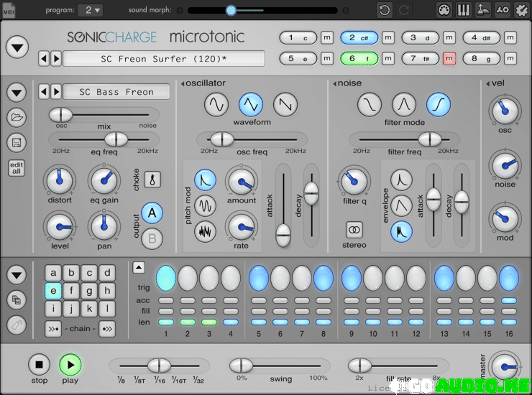The image size is (532, 395).
Task: Click the sound morph slider handle
Action: (231, 10)
